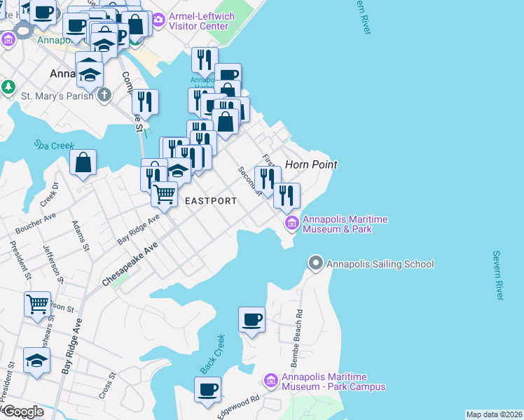524x420 pixels.
Task: Click the EASTPORT neighborhood label
Action: tap(211, 201)
